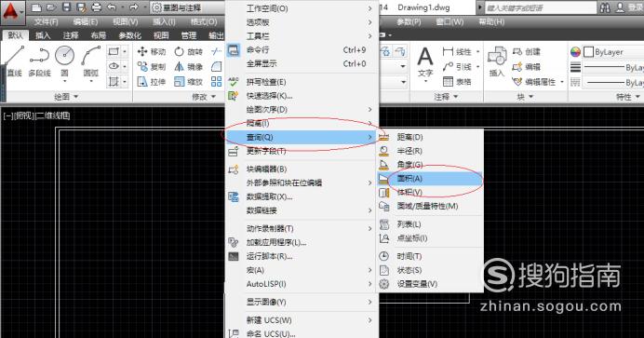Click the rectangle draw tool icon
Image resolution: width=644 pixels, height=338 pixels.
pyautogui.click(x=114, y=51)
